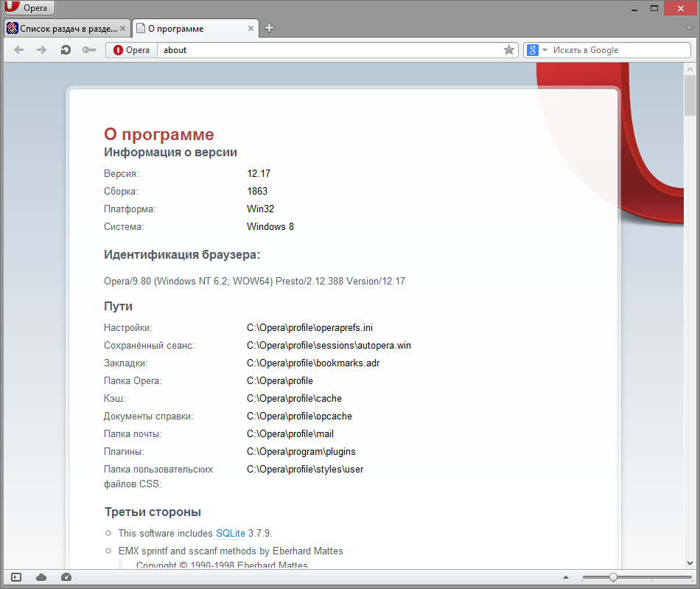This screenshot has height=589, width=700.
Task: Click path C:\Opera\program\plugins
Action: pos(301,451)
